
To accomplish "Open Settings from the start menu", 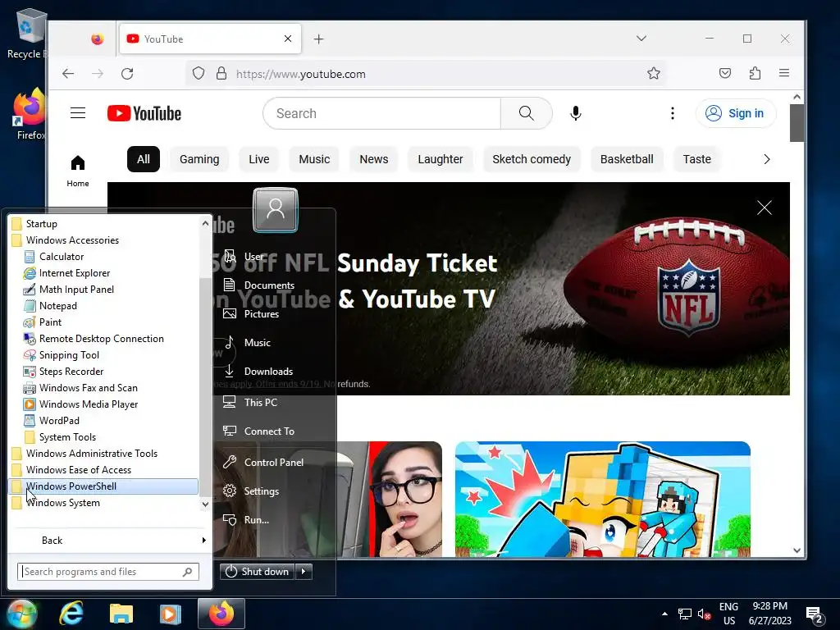I will 251,491.
